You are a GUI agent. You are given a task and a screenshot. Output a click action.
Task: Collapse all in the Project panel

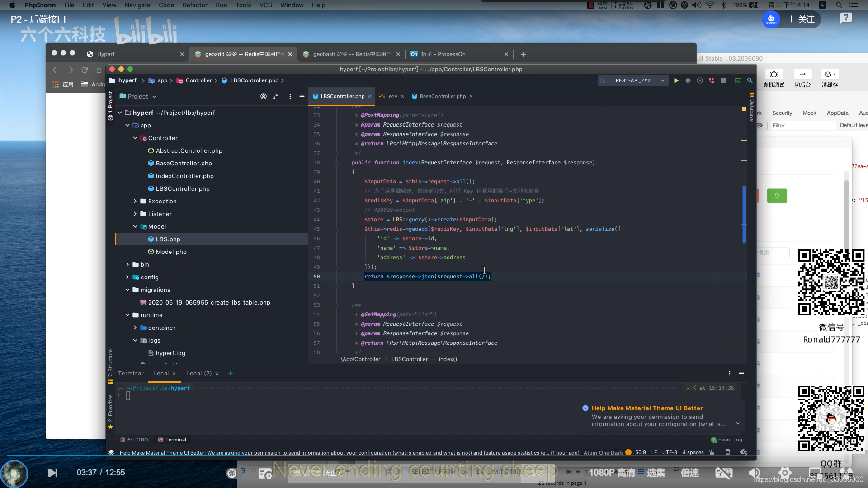[x=275, y=96]
